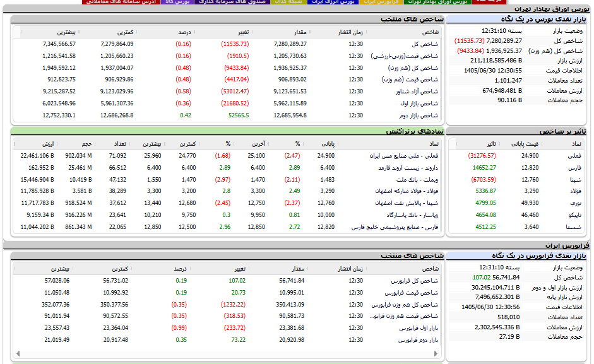This screenshot has height=364, width=594.
Task: Open symbol شپنا - پالايش نفت اصفهان
Action: click(x=407, y=203)
